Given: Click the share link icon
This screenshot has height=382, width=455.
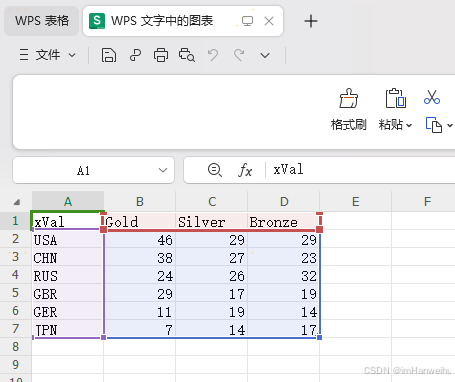Looking at the screenshot, I should click(135, 55).
